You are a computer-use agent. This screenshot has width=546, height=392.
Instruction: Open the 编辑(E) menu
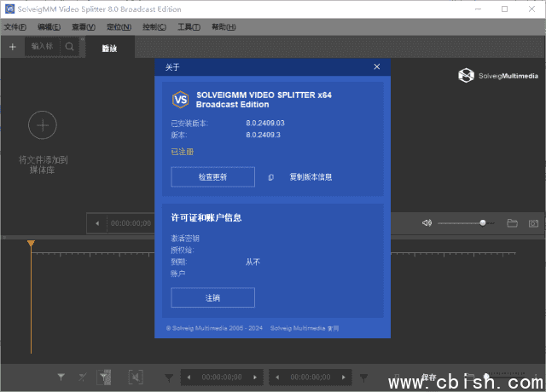click(49, 26)
